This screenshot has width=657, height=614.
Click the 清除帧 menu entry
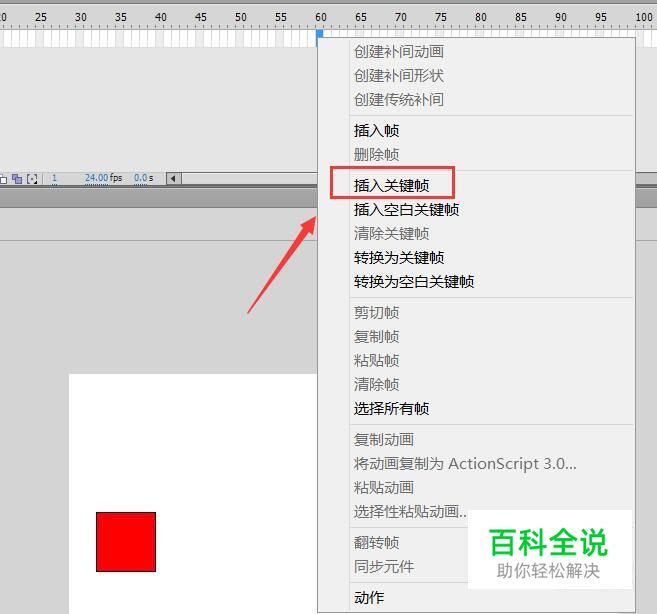coord(376,384)
